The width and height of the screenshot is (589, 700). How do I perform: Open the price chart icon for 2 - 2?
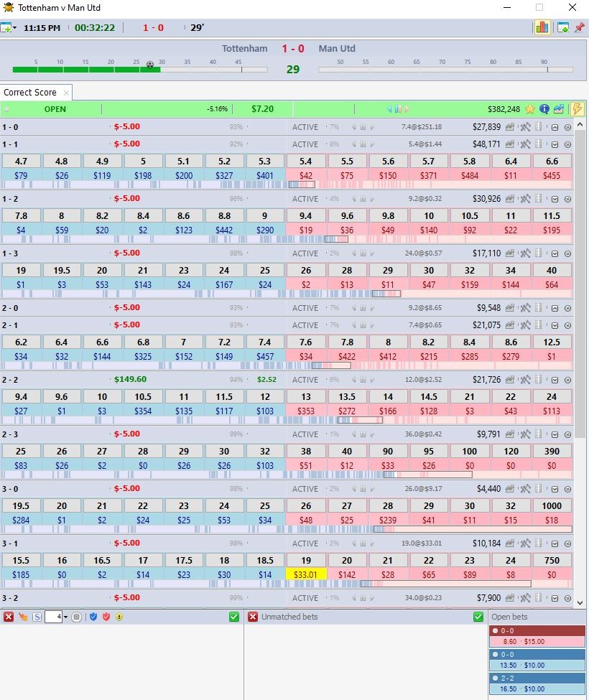point(509,380)
